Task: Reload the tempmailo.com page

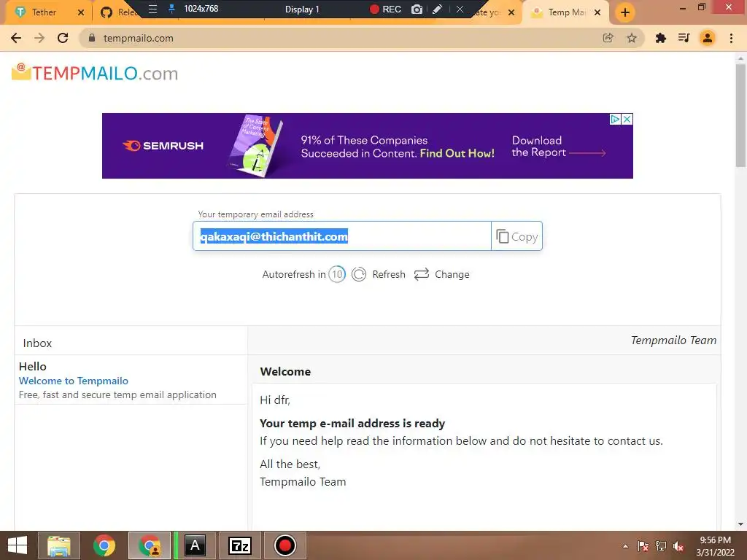Action: 63,38
